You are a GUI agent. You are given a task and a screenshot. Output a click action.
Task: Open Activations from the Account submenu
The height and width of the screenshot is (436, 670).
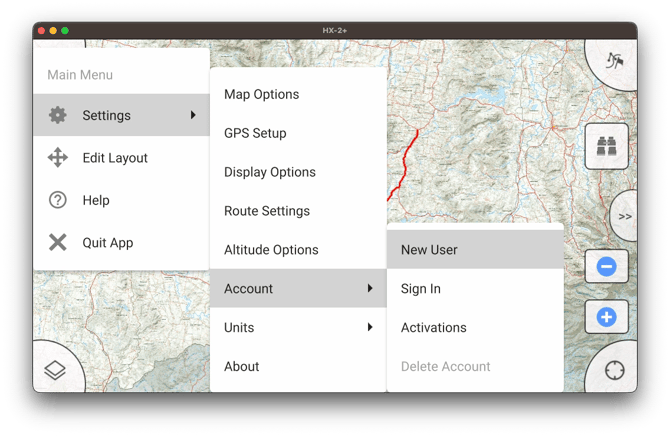click(433, 328)
